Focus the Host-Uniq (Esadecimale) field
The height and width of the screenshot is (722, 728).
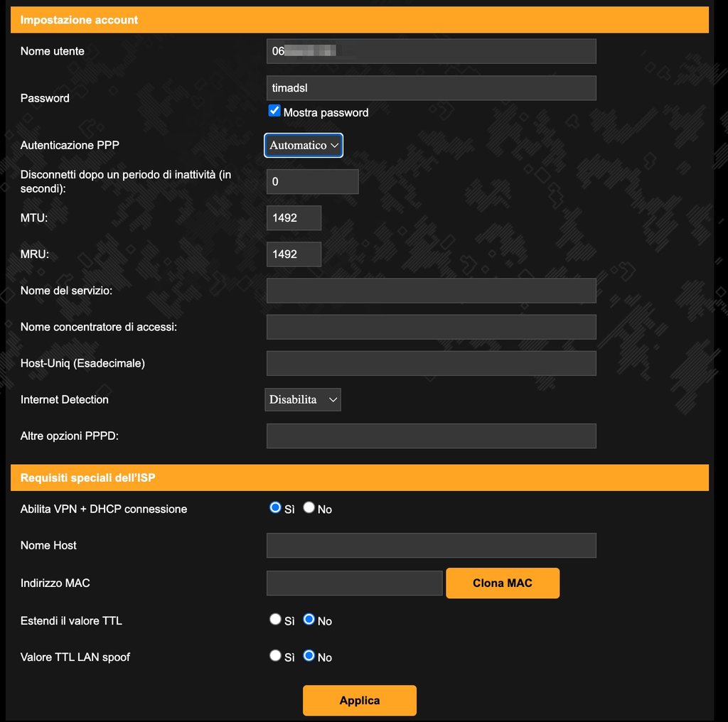click(x=431, y=363)
